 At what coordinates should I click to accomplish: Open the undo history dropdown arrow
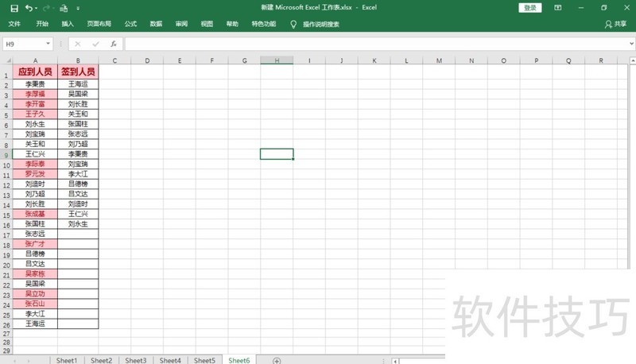[36, 8]
